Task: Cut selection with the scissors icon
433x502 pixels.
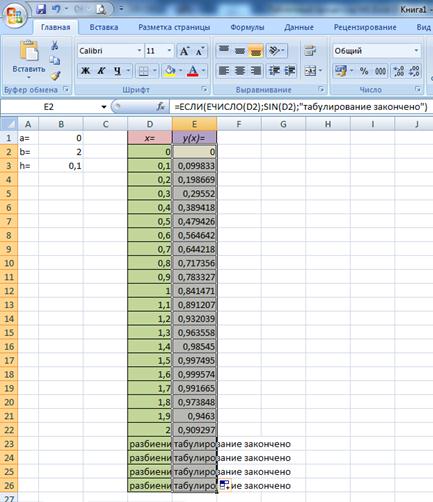Action: (x=55, y=45)
